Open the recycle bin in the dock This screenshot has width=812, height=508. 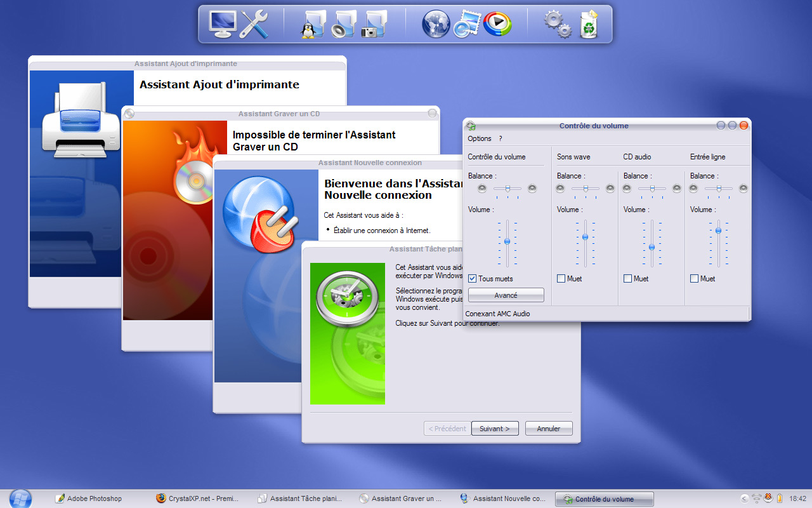589,24
